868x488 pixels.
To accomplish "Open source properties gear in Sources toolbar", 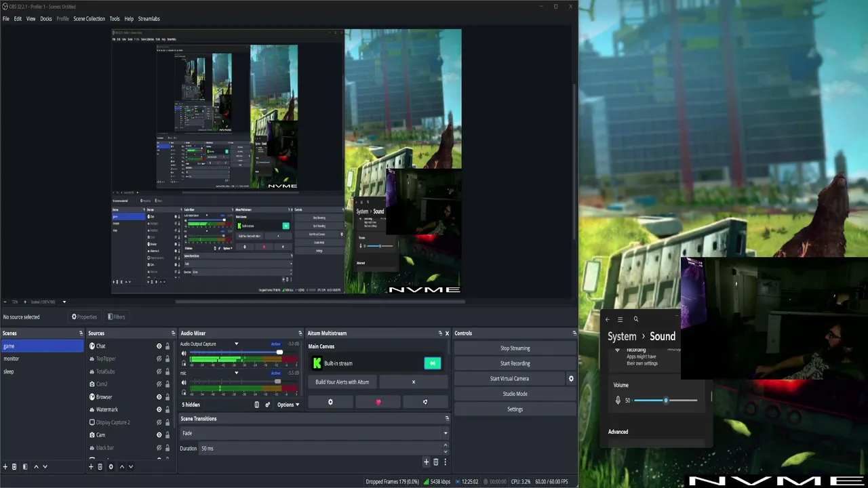I will click(x=111, y=466).
